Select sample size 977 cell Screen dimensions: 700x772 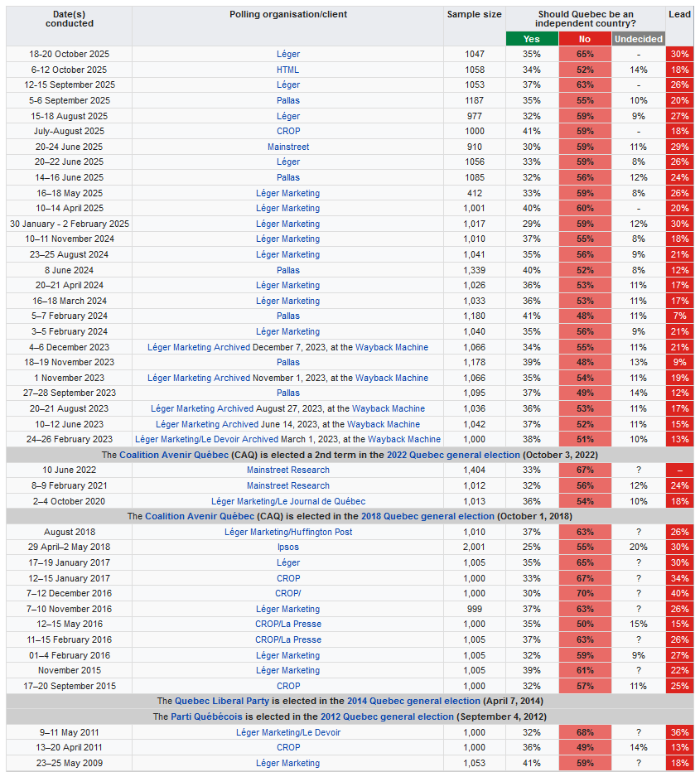475,116
